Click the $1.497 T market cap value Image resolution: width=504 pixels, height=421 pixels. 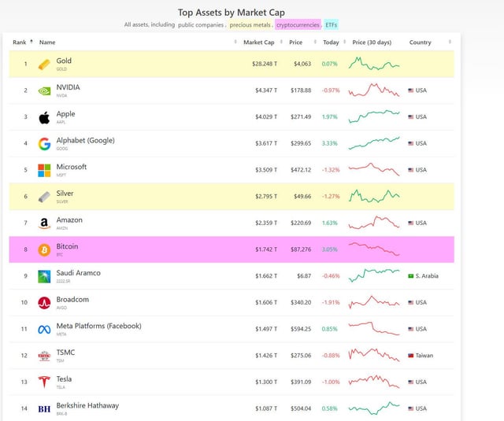pos(266,329)
